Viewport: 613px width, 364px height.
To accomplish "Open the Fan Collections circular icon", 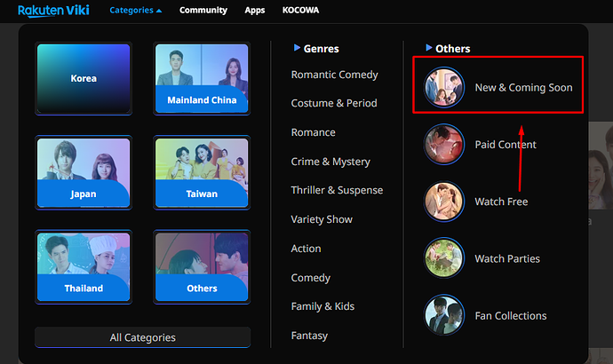I will click(x=444, y=315).
